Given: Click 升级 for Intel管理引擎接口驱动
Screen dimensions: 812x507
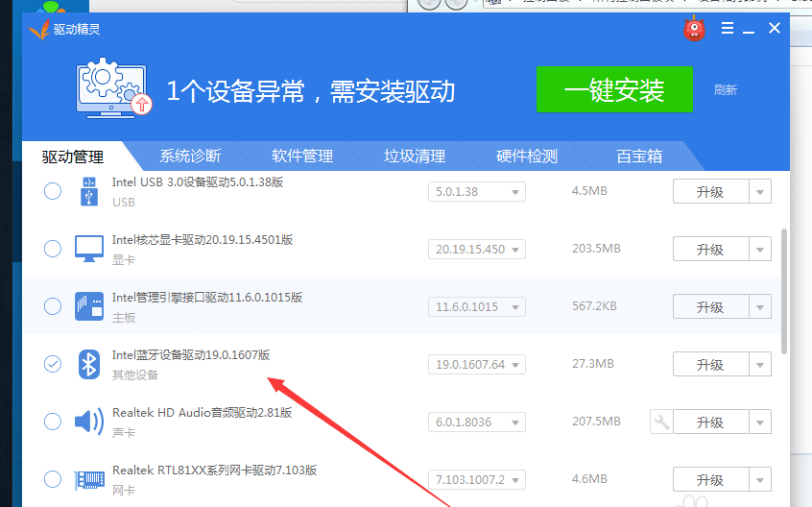Looking at the screenshot, I should [711, 306].
